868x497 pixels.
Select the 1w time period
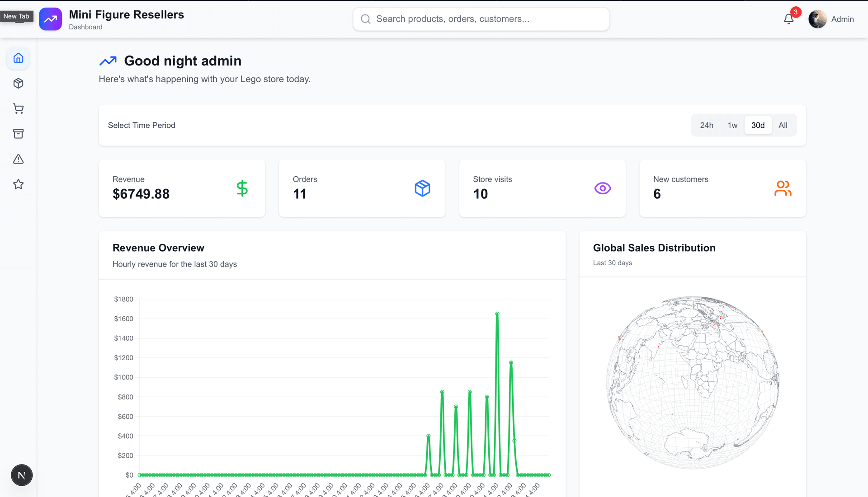pyautogui.click(x=732, y=125)
